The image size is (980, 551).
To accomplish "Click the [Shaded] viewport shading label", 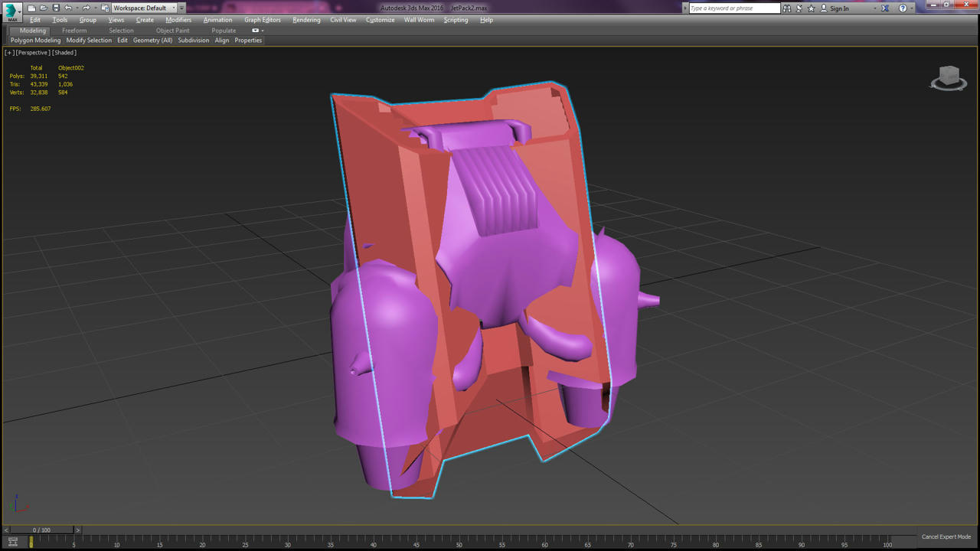I will 64,53.
